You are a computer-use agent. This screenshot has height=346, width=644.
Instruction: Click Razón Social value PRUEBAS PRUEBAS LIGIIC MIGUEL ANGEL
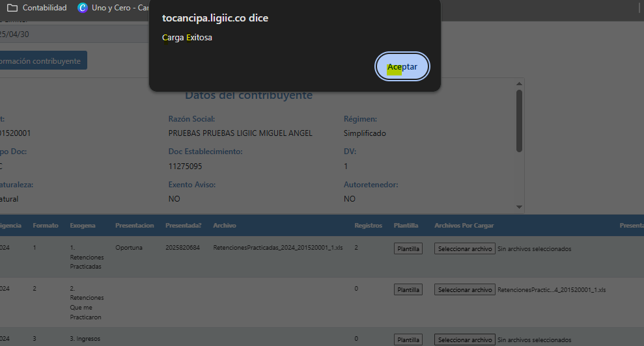[x=240, y=133]
